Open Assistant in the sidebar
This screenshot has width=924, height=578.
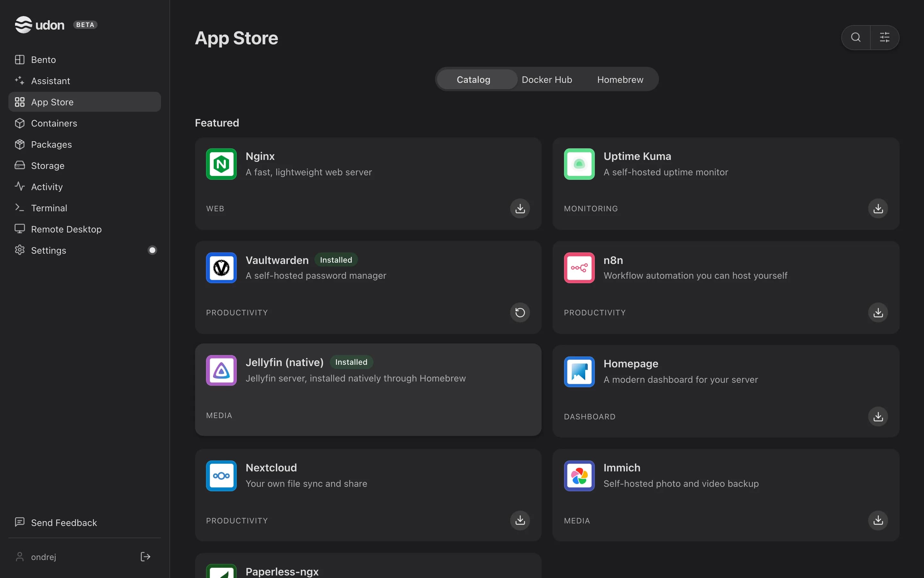click(x=84, y=81)
